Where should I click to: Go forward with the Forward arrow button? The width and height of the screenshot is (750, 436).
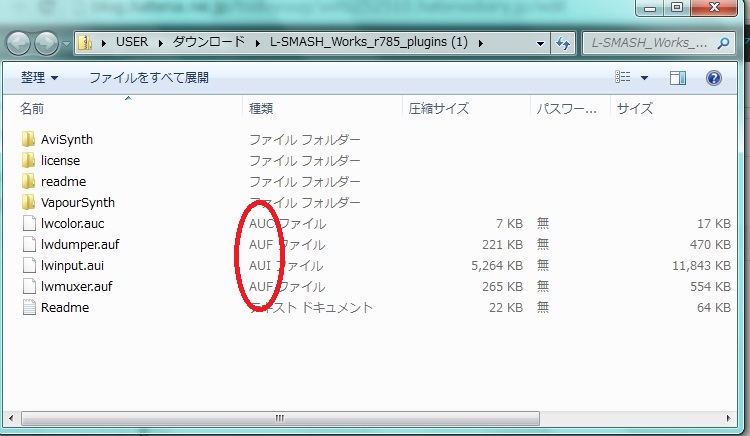[46, 44]
